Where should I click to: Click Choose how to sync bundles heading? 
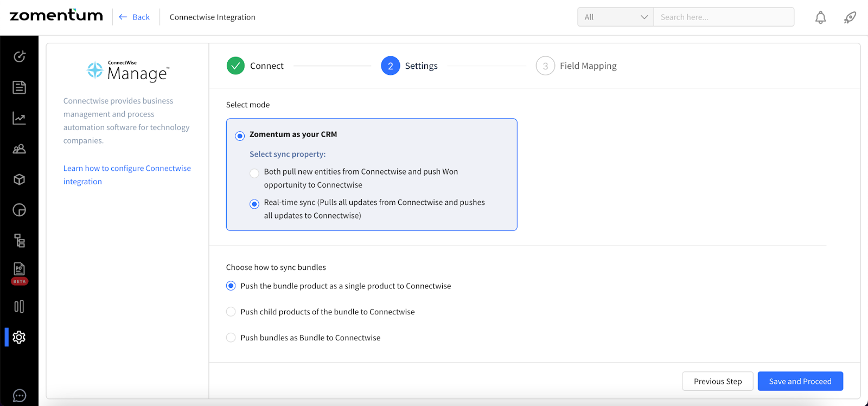coord(276,267)
